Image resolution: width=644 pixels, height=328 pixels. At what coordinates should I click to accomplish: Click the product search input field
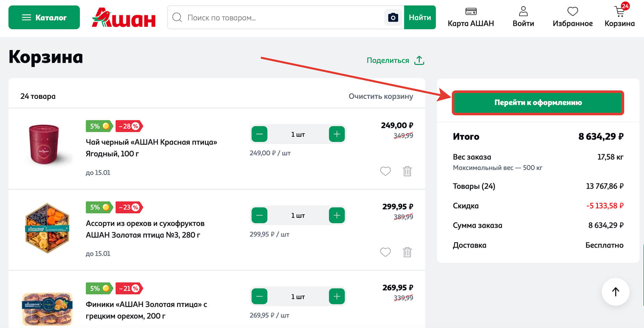coord(268,18)
